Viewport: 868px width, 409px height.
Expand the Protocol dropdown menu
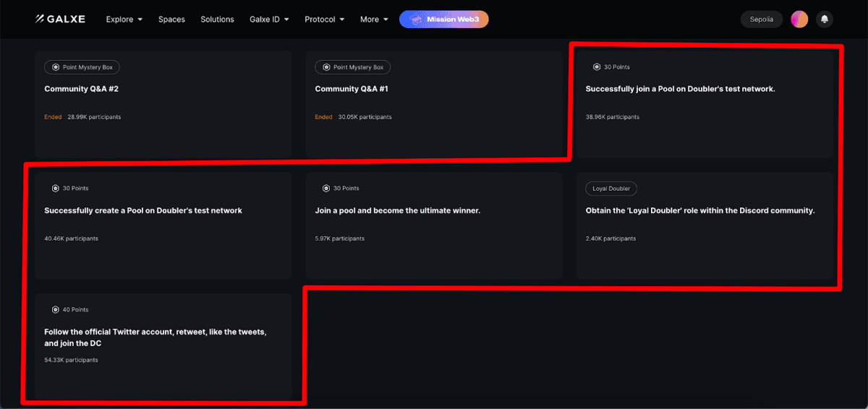pos(325,20)
